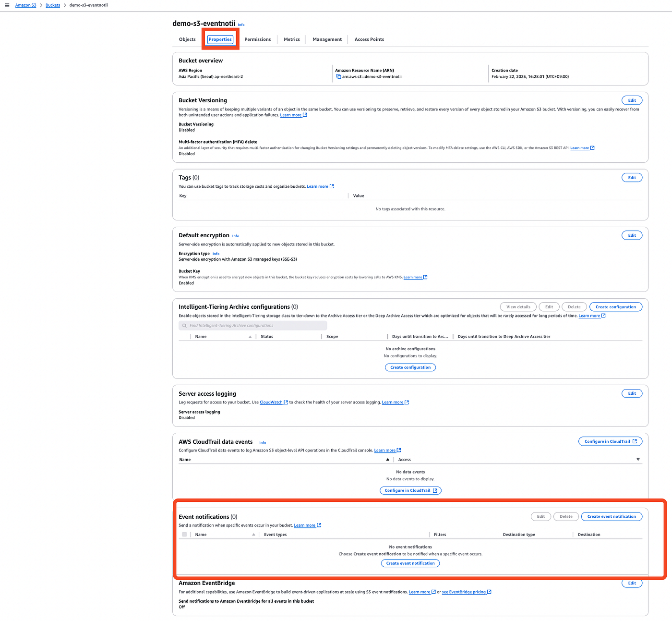Click the Destination column header
672x621 pixels.
pyautogui.click(x=589, y=535)
